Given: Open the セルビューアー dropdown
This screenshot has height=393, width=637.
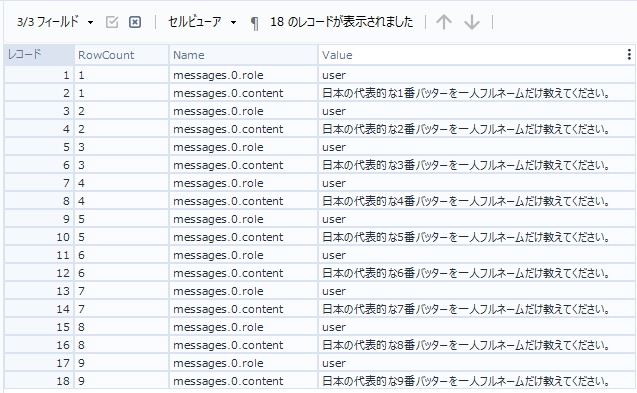Looking at the screenshot, I should tap(202, 22).
